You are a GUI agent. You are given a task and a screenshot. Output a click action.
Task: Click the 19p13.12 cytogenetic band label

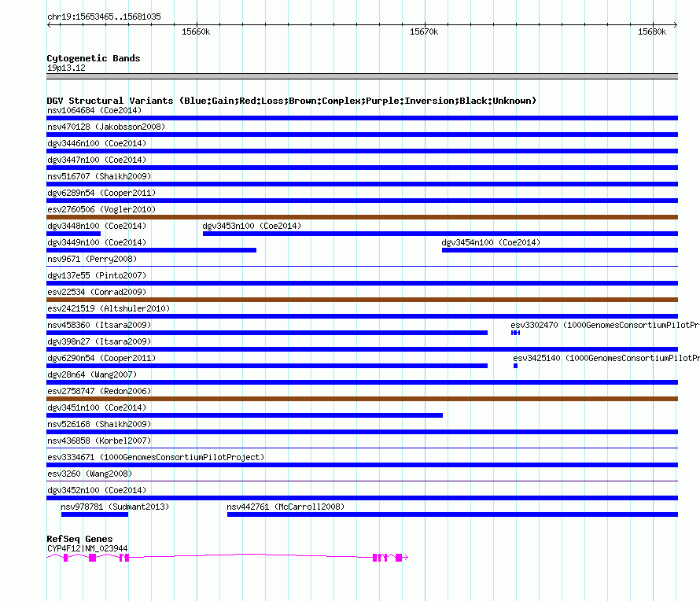[66, 68]
